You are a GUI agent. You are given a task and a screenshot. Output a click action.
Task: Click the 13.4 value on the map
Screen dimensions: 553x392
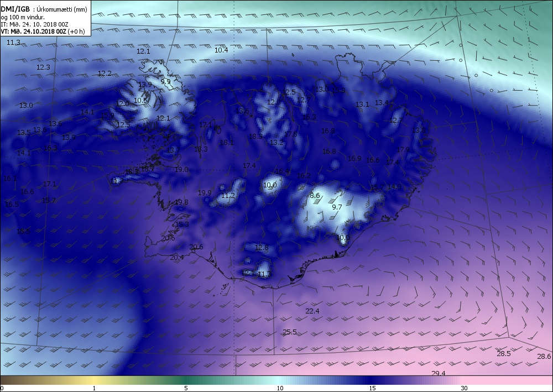click(x=382, y=103)
